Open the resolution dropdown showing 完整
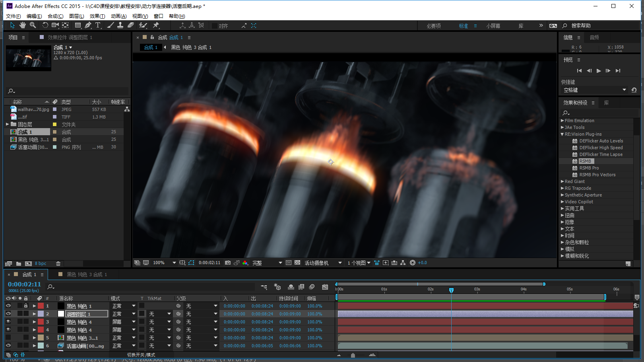644x362 pixels. click(267, 263)
